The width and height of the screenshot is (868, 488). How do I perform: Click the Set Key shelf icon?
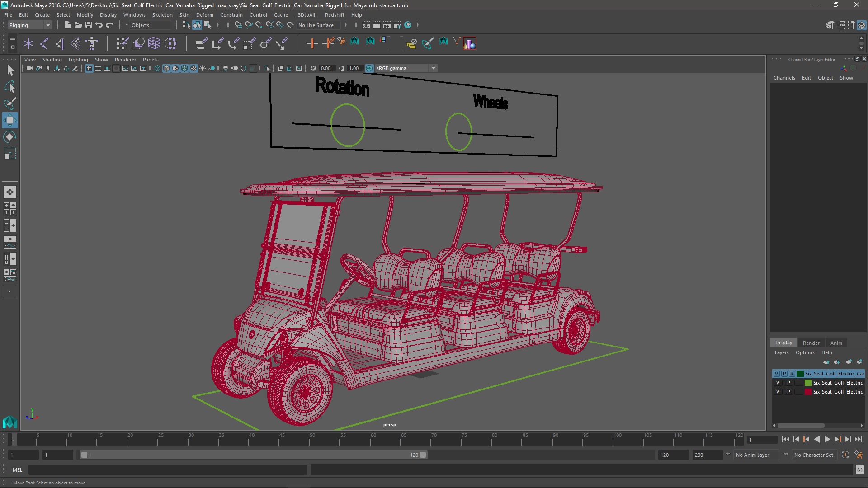point(312,43)
